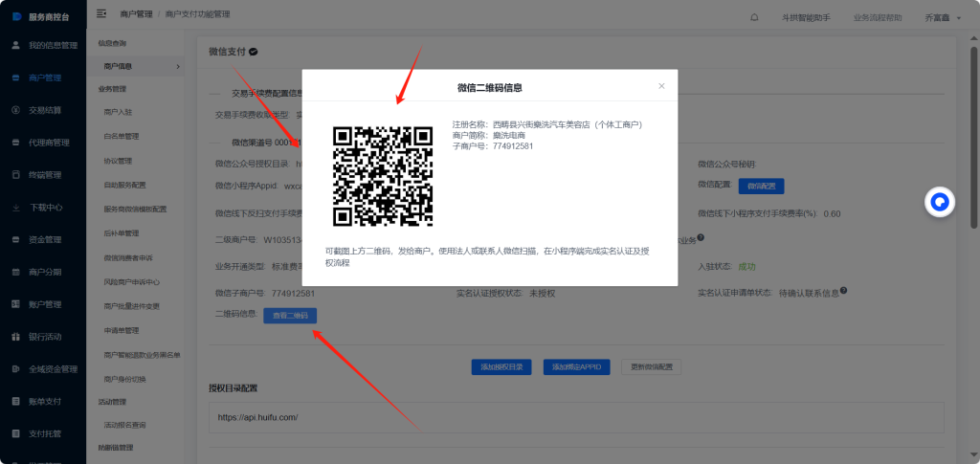Open the 乔富鑫 user dropdown
This screenshot has height=464, width=980.
[943, 18]
